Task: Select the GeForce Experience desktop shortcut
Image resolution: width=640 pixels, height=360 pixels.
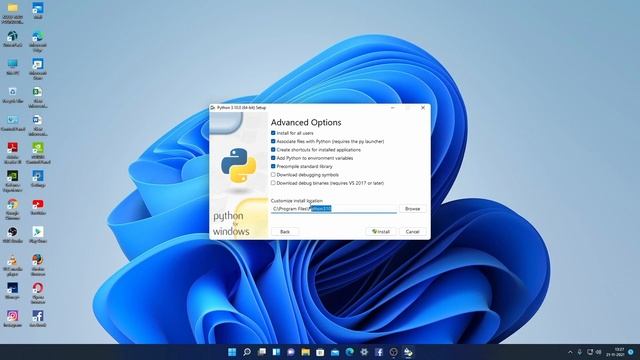Action: pyautogui.click(x=13, y=181)
